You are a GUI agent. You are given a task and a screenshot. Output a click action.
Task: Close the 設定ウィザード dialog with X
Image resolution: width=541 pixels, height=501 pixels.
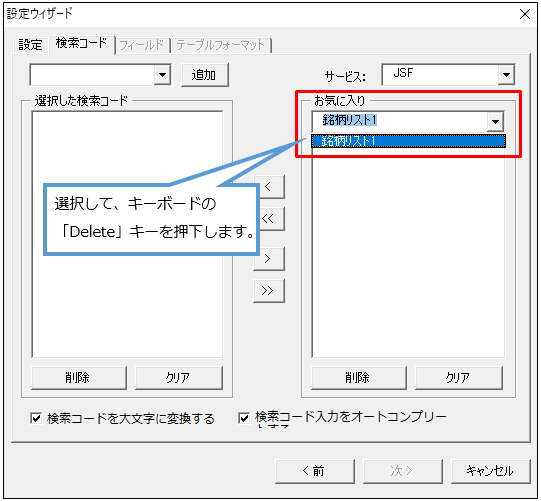click(x=525, y=14)
